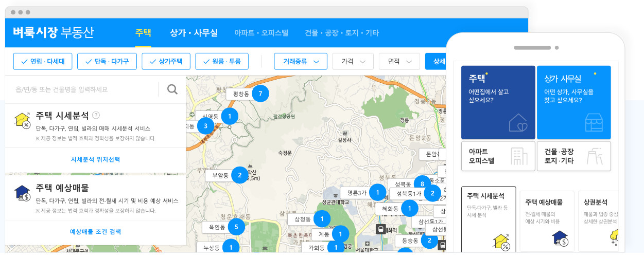Select the 명륜3가 cluster marker 1

[x=378, y=193]
